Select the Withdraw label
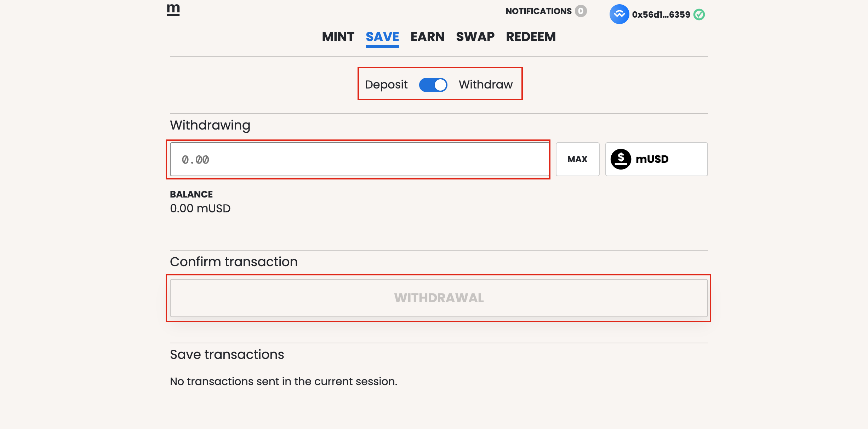 [486, 85]
